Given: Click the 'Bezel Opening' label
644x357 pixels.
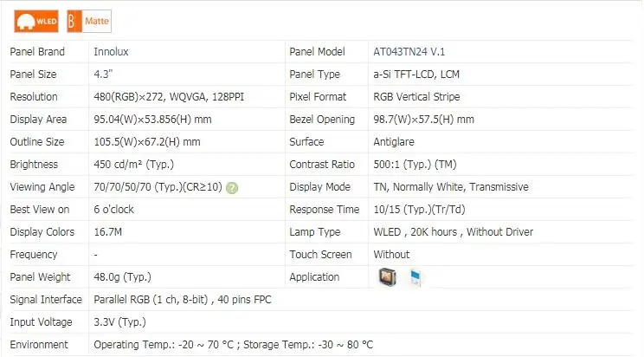Looking at the screenshot, I should coord(322,120).
